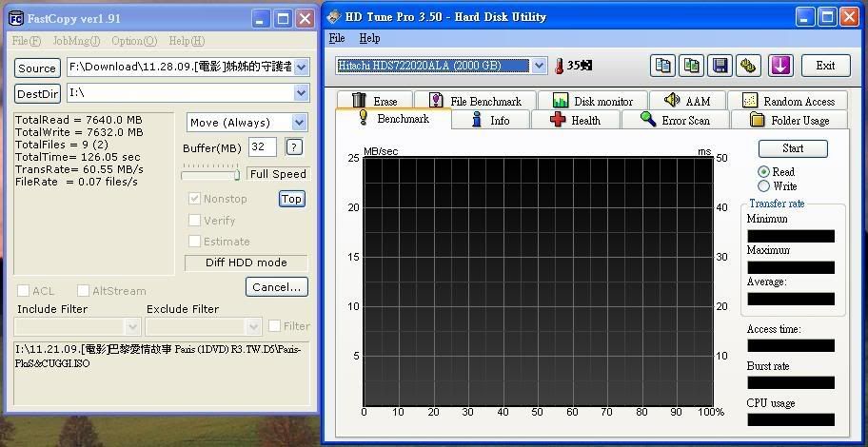Open the JobMng menu in FastCopy
The height and width of the screenshot is (447, 868).
(x=76, y=41)
